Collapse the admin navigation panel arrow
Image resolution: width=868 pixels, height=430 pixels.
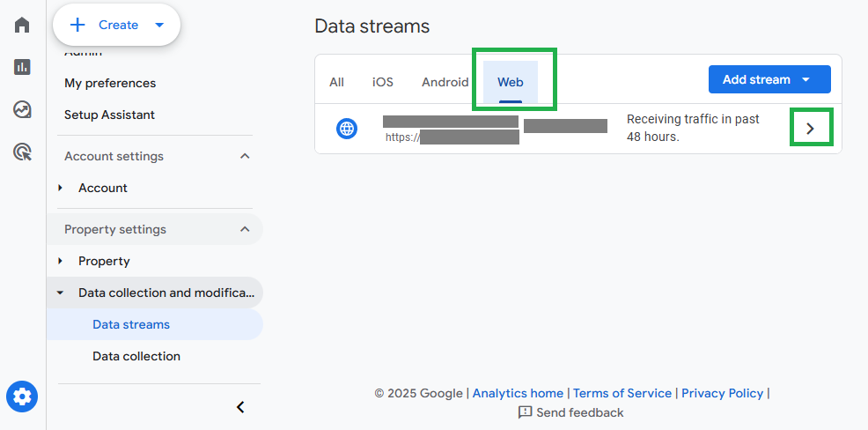[x=240, y=407]
